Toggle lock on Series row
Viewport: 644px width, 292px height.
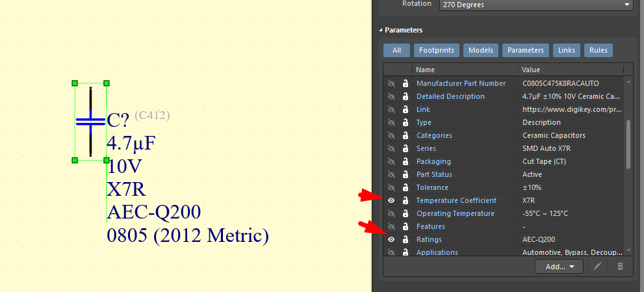406,148
